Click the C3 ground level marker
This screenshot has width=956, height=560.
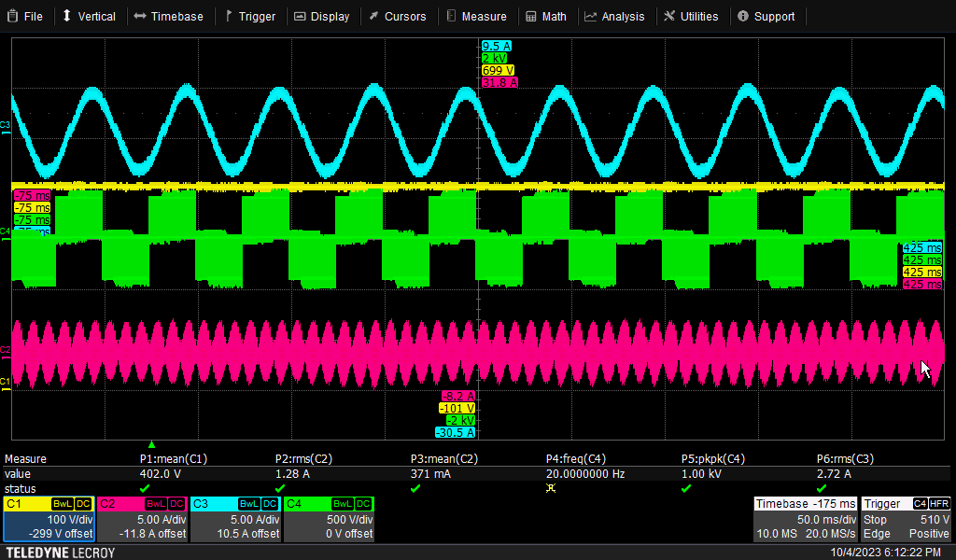pos(5,127)
